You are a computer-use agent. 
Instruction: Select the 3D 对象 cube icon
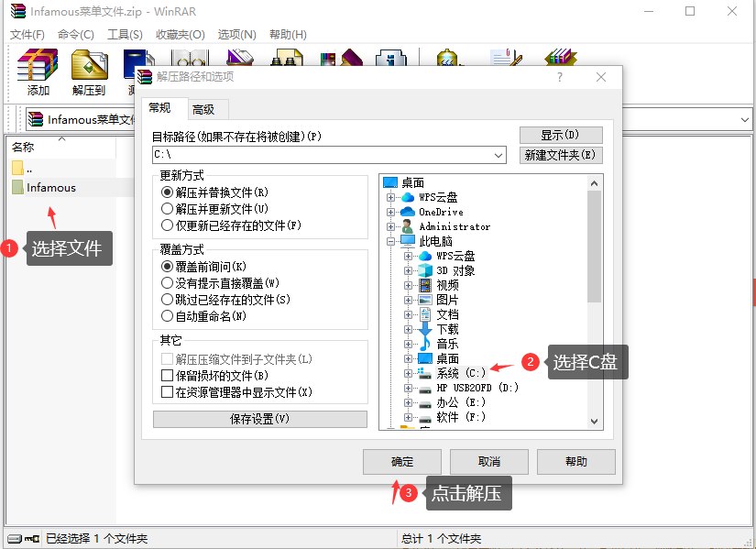425,270
